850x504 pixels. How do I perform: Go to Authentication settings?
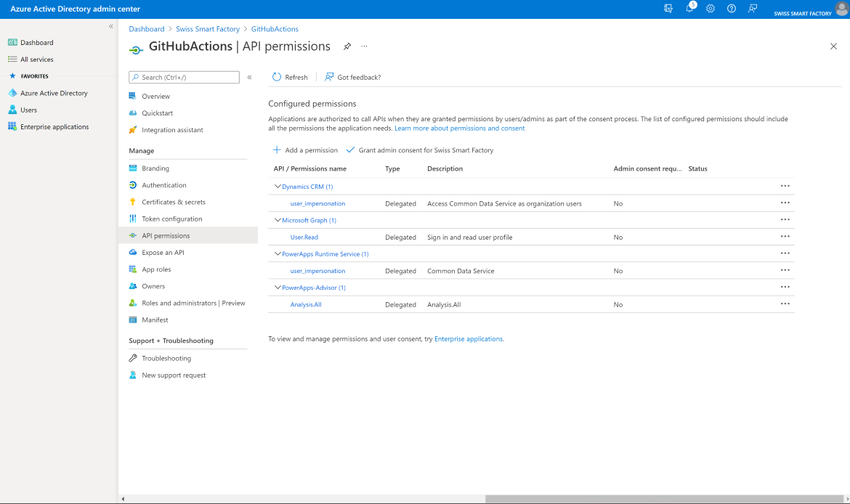click(163, 185)
